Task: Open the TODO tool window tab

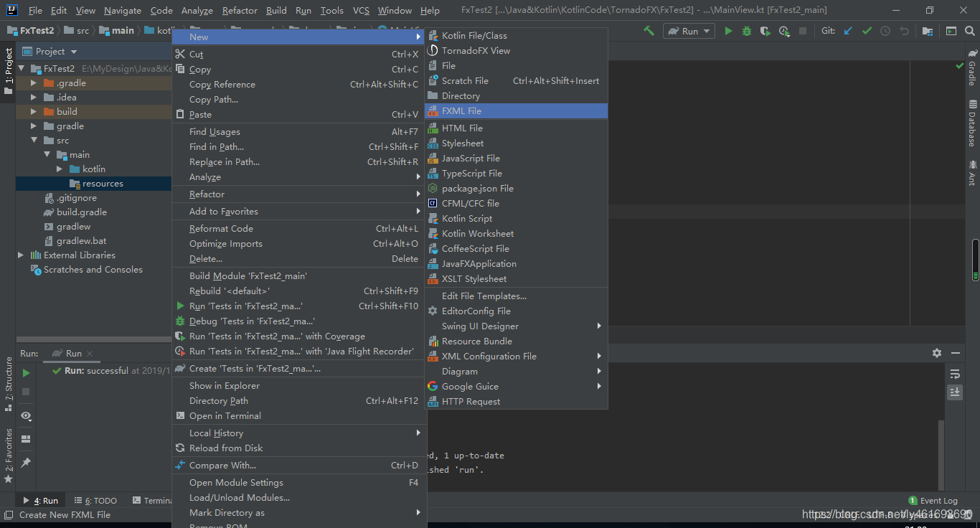Action: (95, 501)
